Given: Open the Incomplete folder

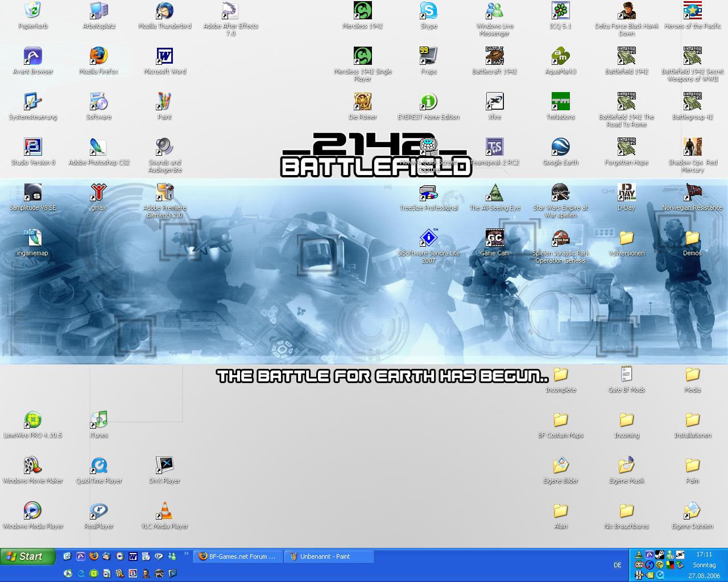Looking at the screenshot, I should click(x=561, y=374).
